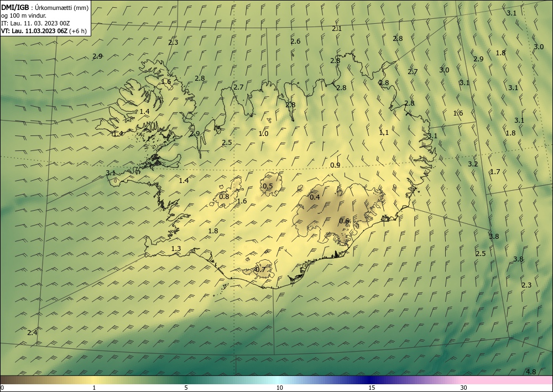Click color scale label 30
The height and width of the screenshot is (392, 553).
464,388
